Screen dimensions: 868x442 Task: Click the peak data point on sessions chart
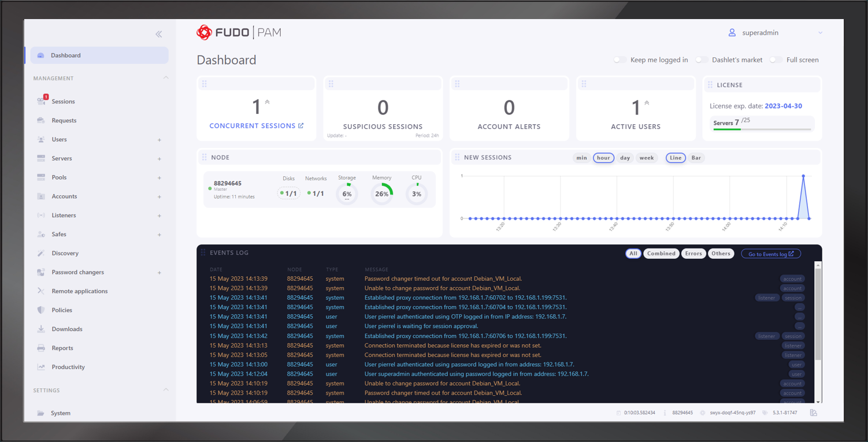(x=803, y=176)
